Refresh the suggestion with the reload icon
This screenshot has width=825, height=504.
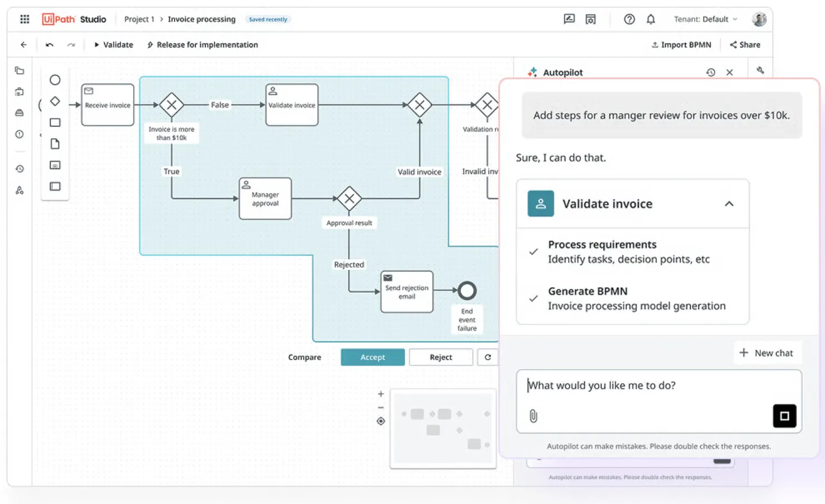pyautogui.click(x=488, y=357)
